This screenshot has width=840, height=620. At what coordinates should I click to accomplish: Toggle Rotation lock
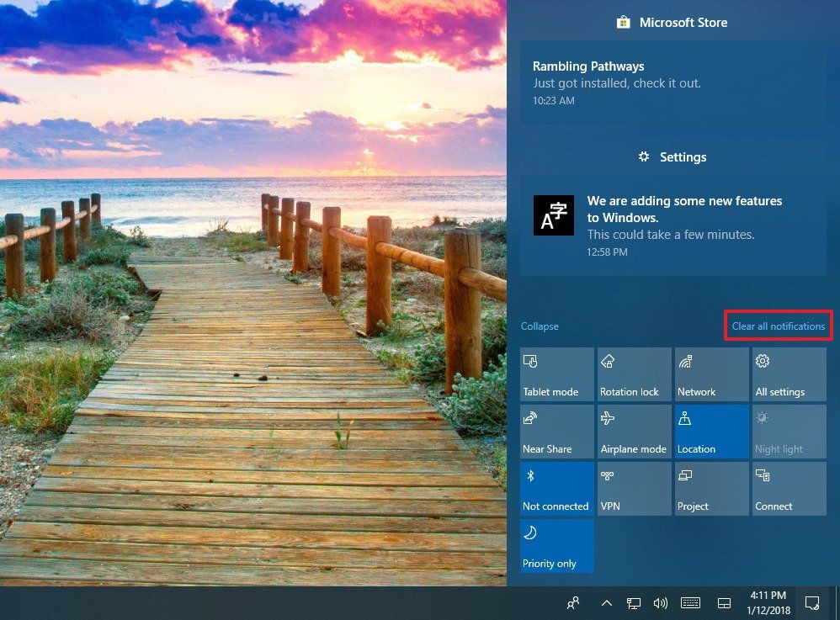tap(634, 374)
